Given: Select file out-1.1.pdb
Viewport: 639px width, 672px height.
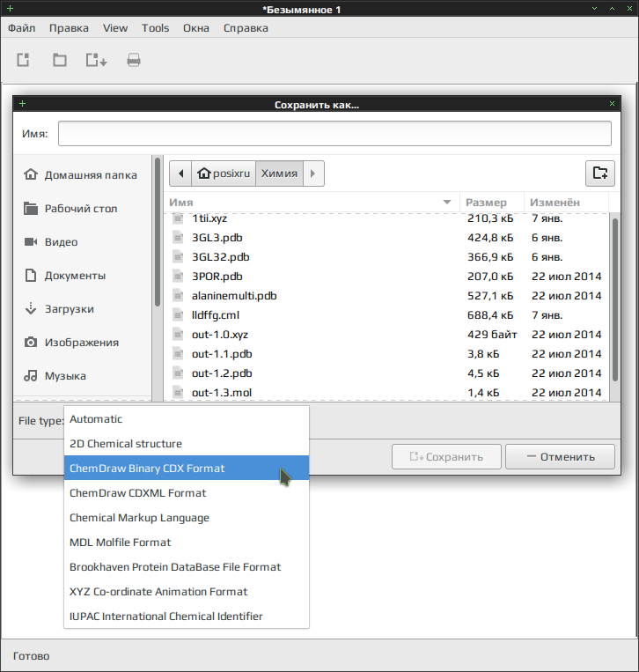Looking at the screenshot, I should [386, 353].
